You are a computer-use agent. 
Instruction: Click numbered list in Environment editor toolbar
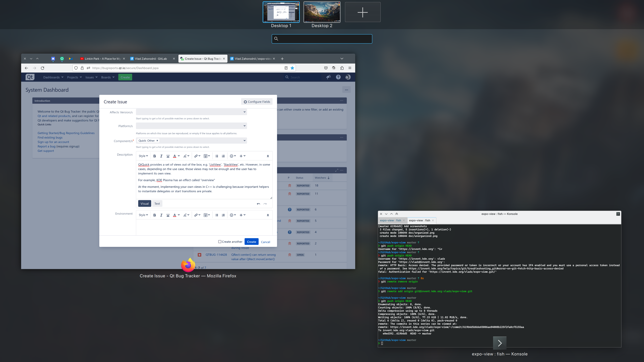223,215
